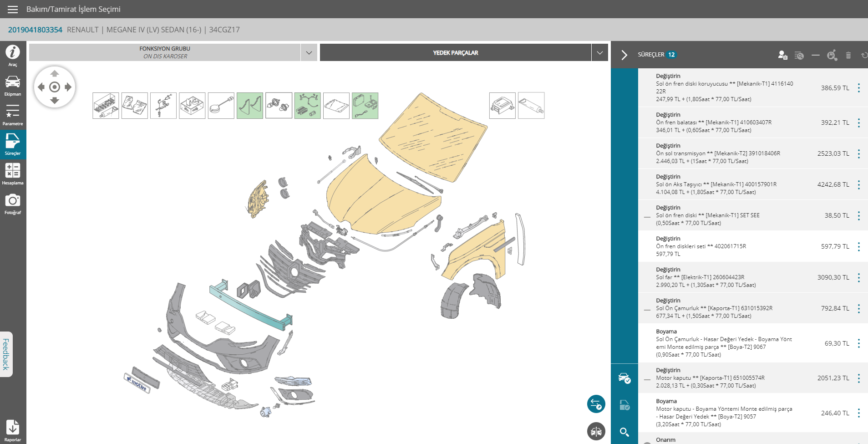Open the Fotoğraf camera section
Screen dimensions: 868x444
click(x=13, y=204)
